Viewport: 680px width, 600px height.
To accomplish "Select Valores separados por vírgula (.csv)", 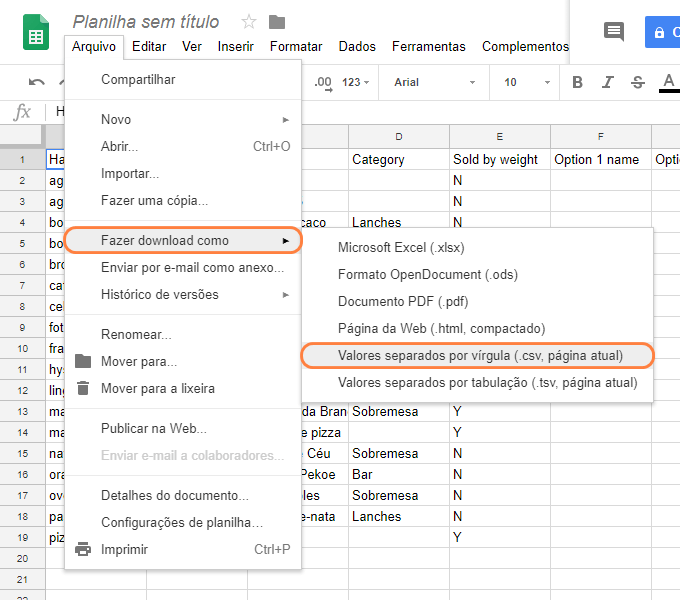I will (x=480, y=355).
